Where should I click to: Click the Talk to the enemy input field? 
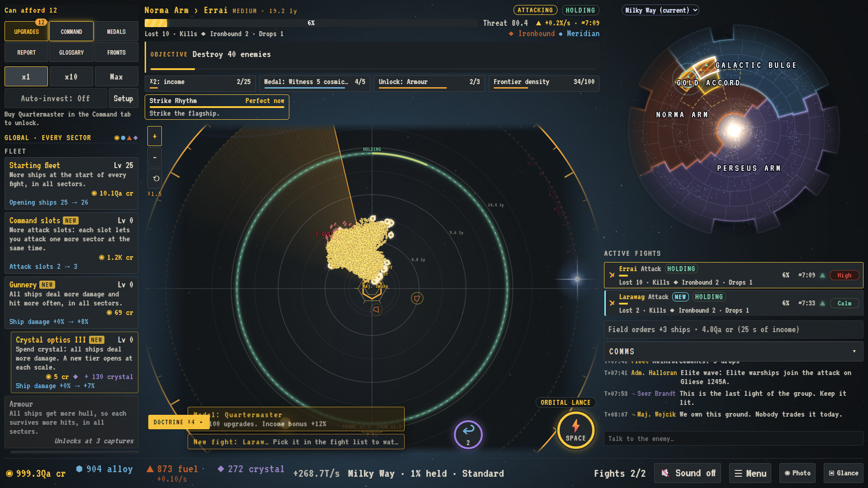point(733,438)
